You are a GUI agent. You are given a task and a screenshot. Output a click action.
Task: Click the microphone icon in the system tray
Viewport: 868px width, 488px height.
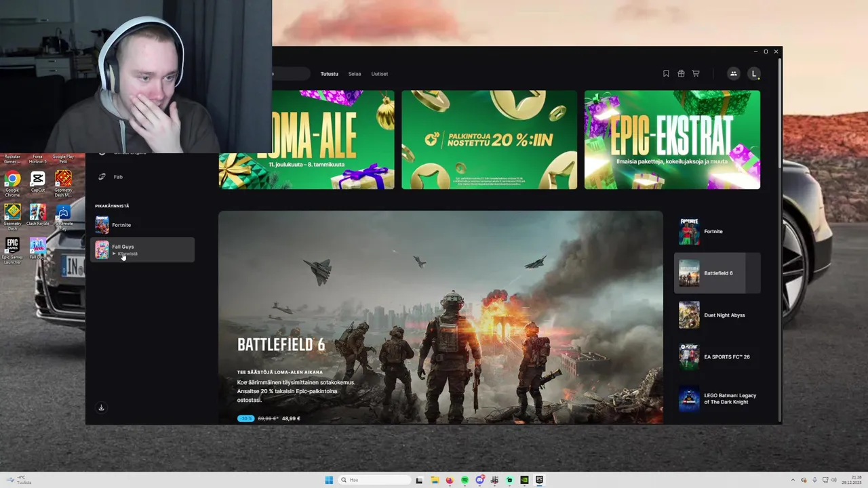point(814,480)
